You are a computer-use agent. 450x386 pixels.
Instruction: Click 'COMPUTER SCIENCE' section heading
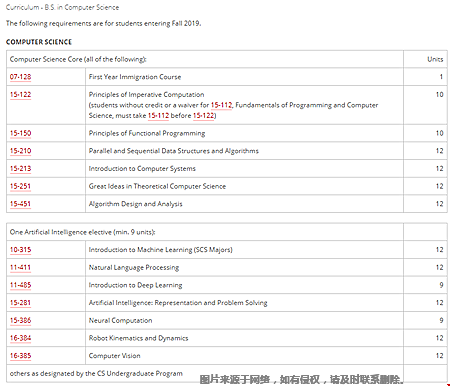[x=39, y=42]
